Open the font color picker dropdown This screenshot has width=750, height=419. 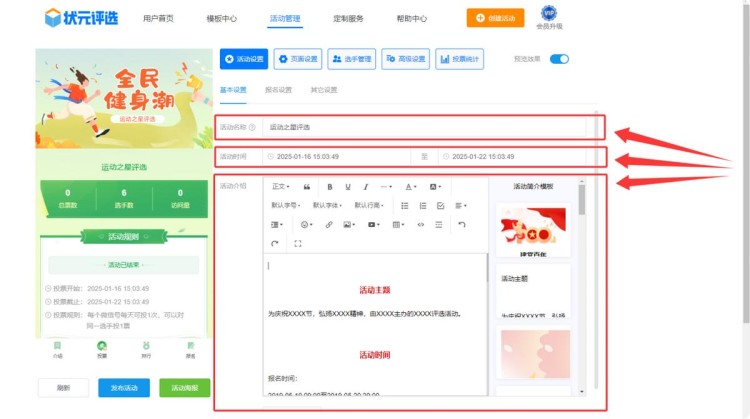click(411, 187)
